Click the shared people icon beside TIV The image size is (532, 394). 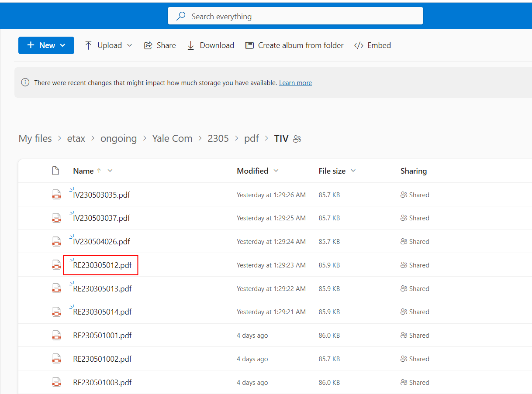point(297,139)
